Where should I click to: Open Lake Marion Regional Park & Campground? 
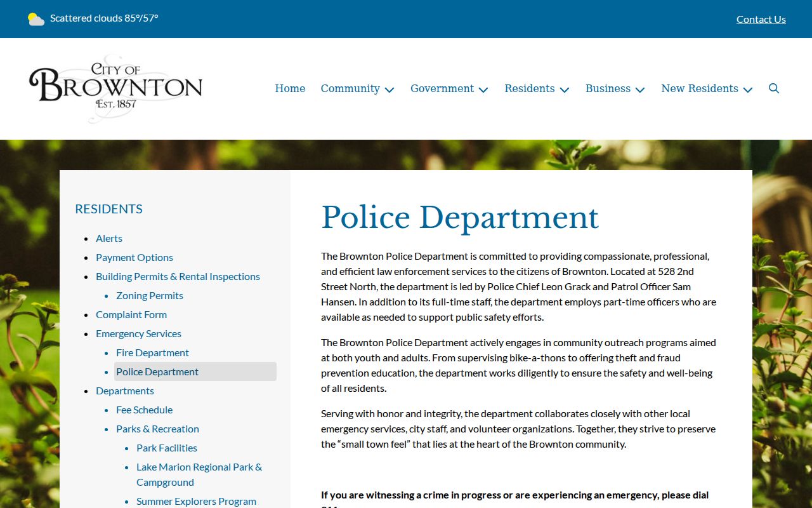199,474
